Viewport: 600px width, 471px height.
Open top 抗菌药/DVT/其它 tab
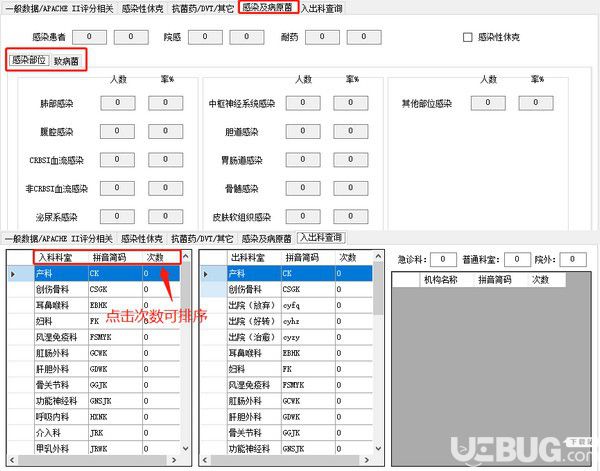pos(202,8)
